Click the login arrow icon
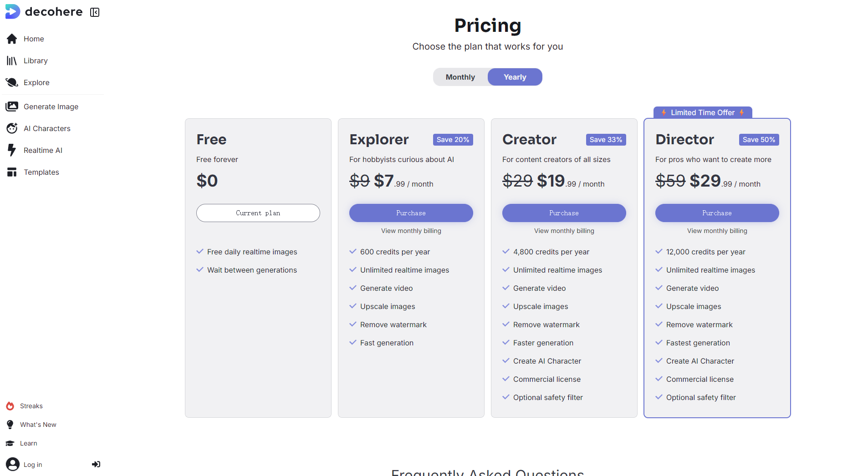Viewport: 868px width, 476px height. 96,464
